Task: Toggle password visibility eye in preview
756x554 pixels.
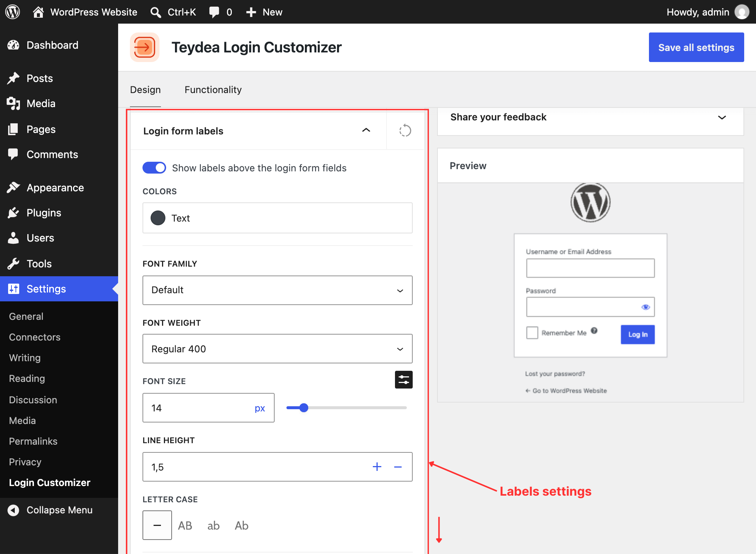Action: [x=645, y=307]
